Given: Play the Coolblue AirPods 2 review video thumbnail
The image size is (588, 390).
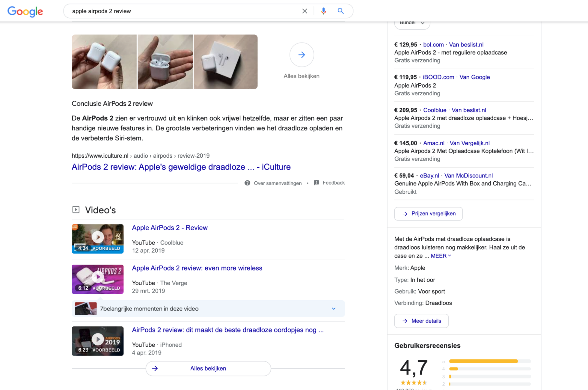Looking at the screenshot, I should tap(98, 239).
